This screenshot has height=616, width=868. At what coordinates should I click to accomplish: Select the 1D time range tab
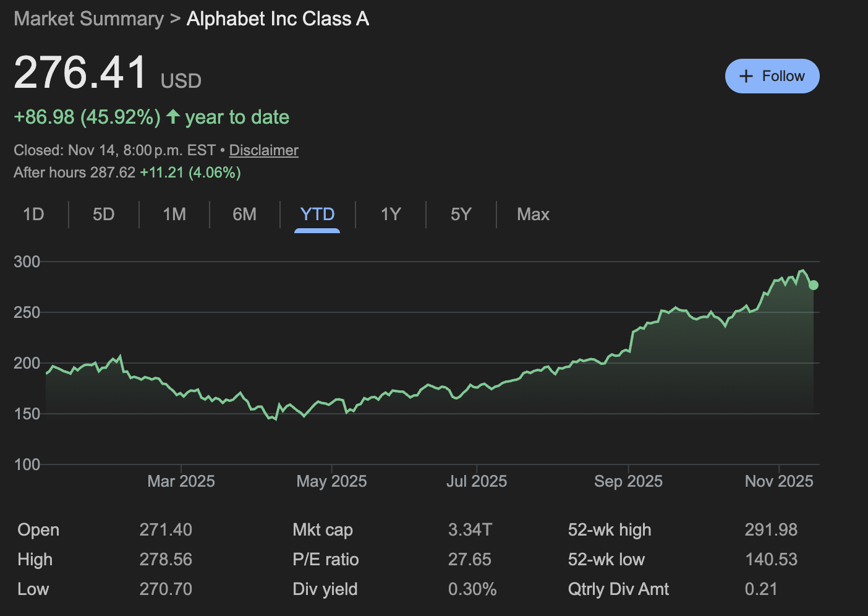click(x=33, y=215)
